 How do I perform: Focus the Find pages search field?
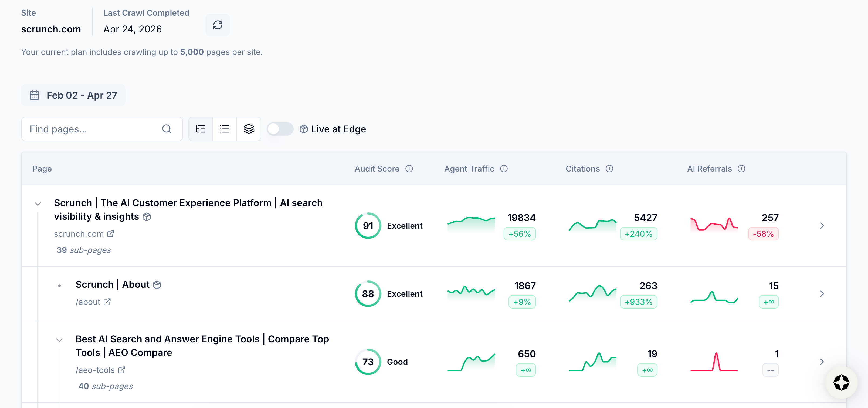(102, 129)
